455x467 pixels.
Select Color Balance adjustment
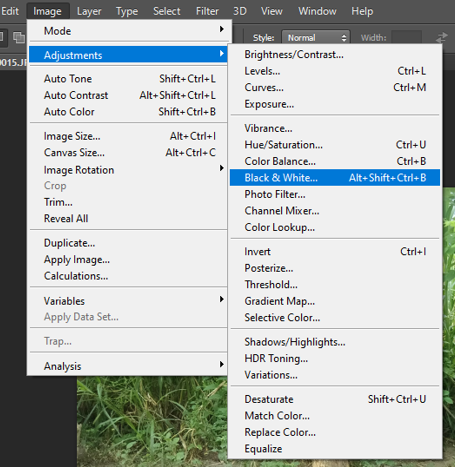tap(335, 161)
